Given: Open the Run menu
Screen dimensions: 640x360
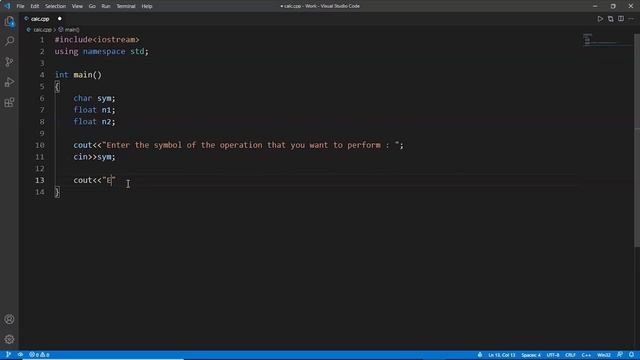Looking at the screenshot, I should 106,6.
